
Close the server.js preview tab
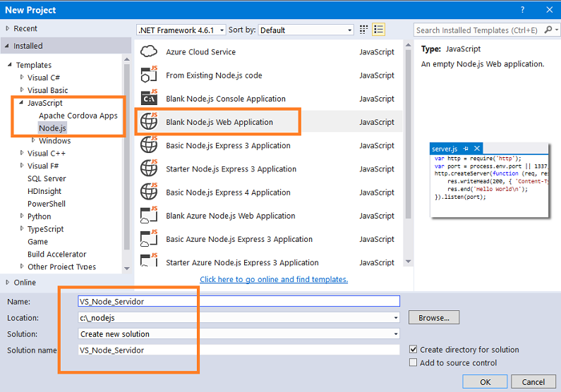pos(477,148)
